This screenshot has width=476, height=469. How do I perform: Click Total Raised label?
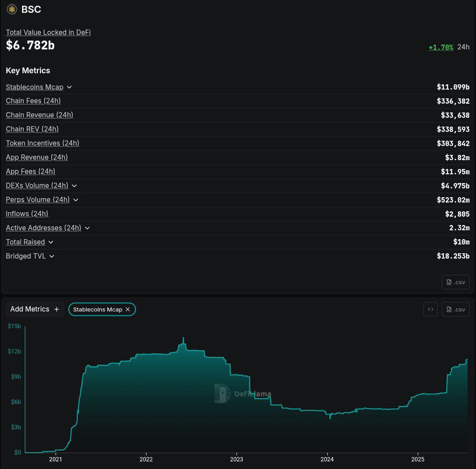[26, 242]
